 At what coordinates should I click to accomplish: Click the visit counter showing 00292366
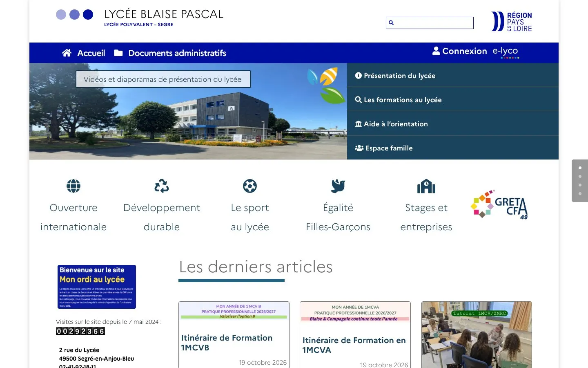pyautogui.click(x=80, y=331)
